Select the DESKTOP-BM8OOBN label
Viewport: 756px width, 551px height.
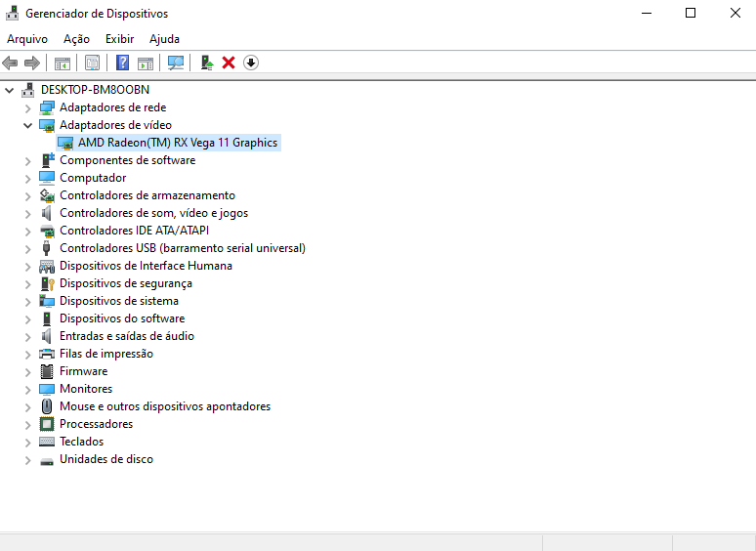pyautogui.click(x=95, y=90)
